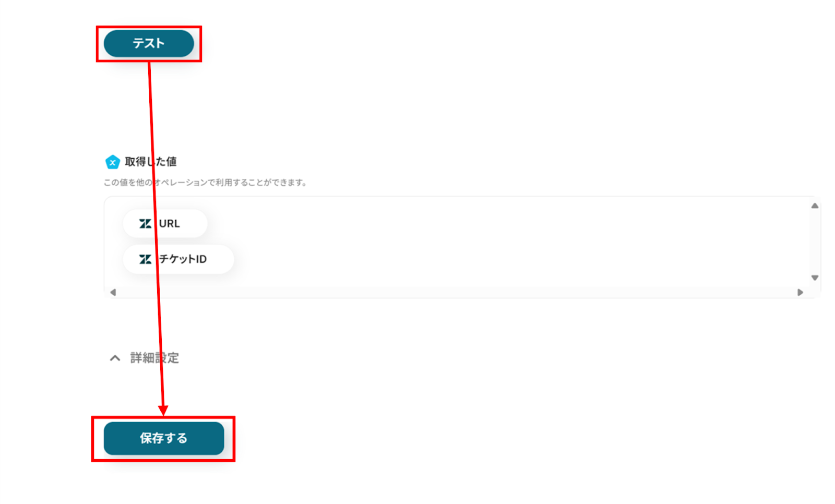
Task: Click the テスト button
Action: click(x=149, y=43)
